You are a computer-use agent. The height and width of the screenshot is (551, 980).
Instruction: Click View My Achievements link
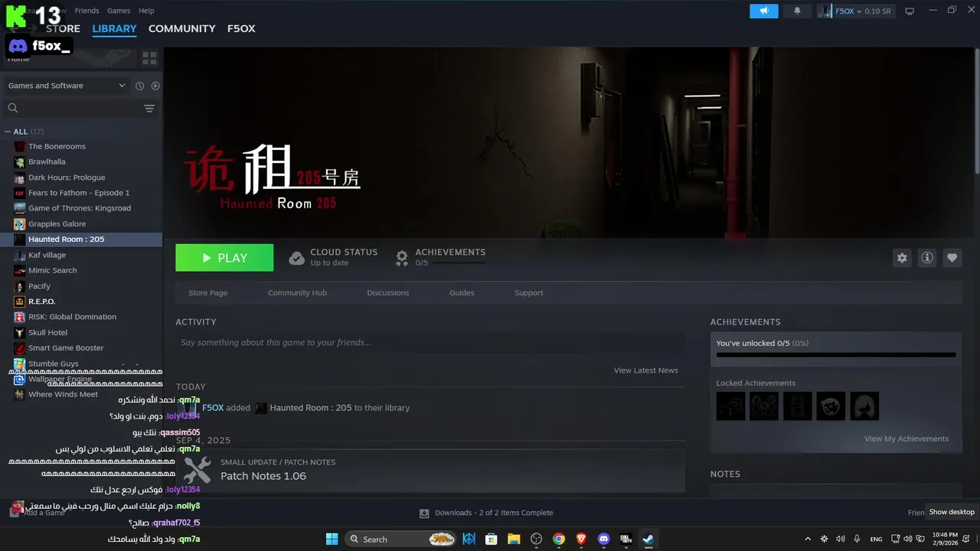[906, 439]
